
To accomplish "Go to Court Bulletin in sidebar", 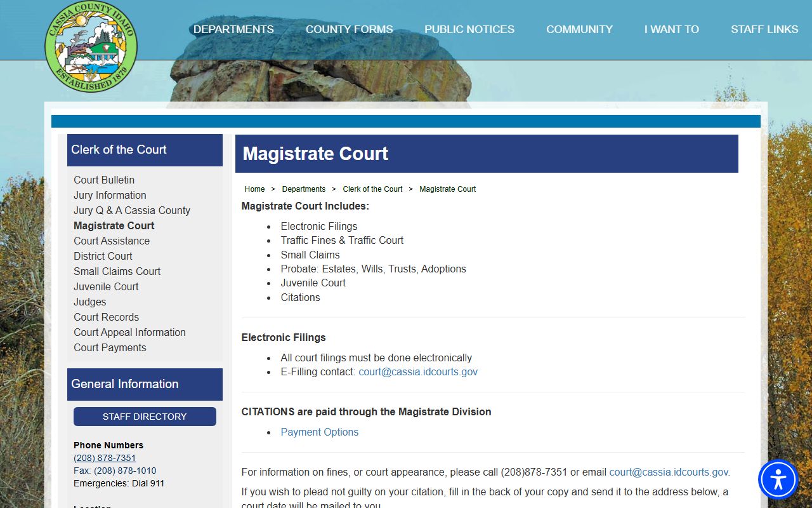I will coord(104,180).
